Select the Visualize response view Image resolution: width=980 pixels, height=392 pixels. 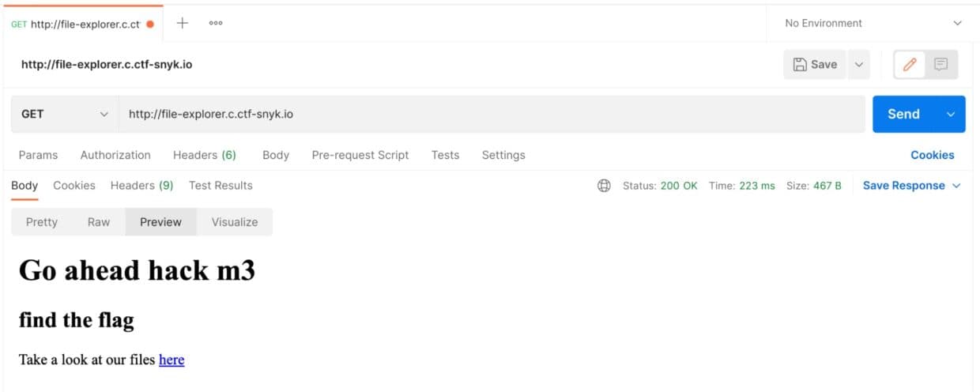pos(235,222)
